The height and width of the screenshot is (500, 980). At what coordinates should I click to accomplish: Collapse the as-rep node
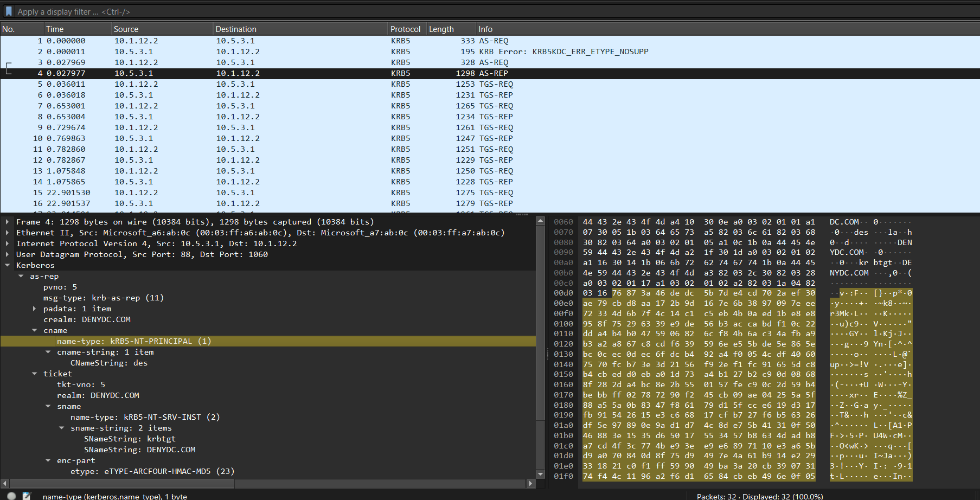click(21, 276)
